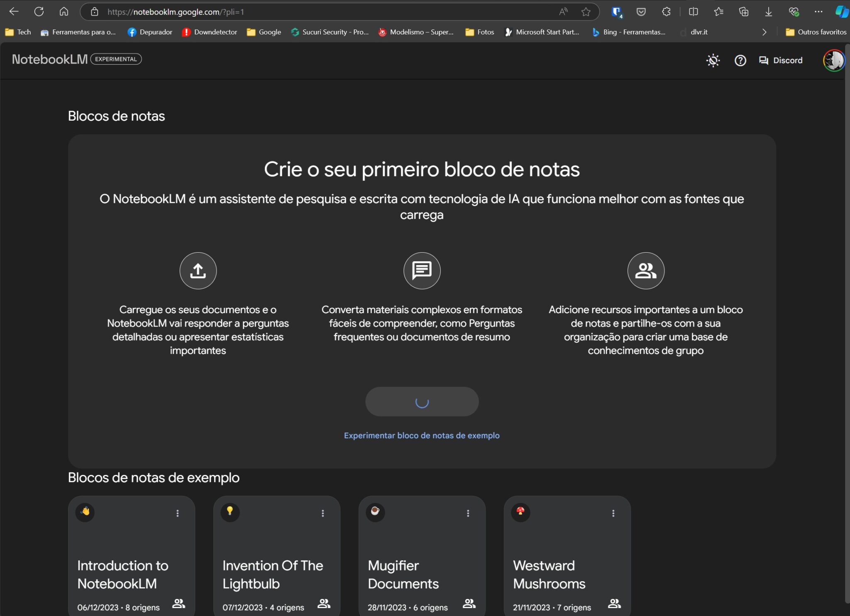The width and height of the screenshot is (850, 616).
Task: Open options menu on Westward Mushrooms card
Action: pos(613,513)
